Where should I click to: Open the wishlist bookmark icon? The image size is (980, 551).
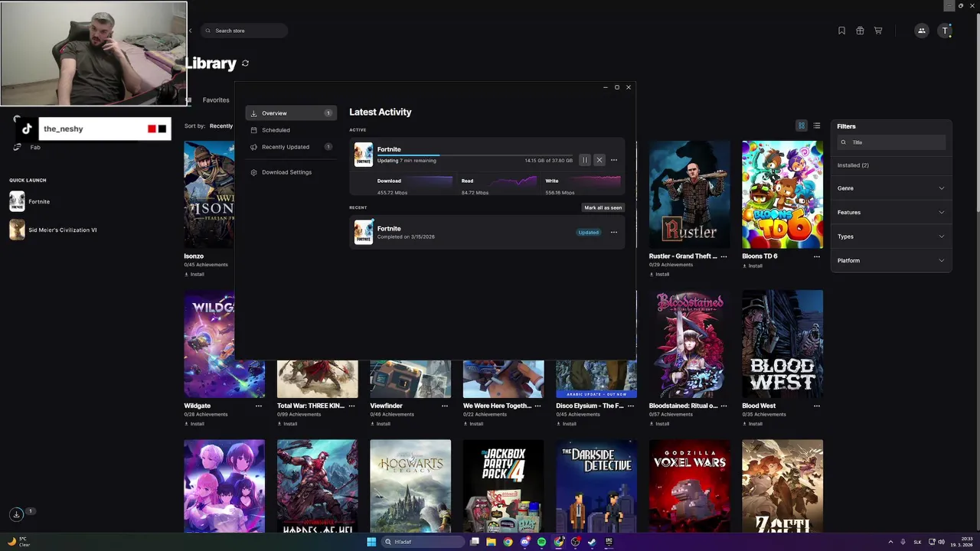click(841, 31)
